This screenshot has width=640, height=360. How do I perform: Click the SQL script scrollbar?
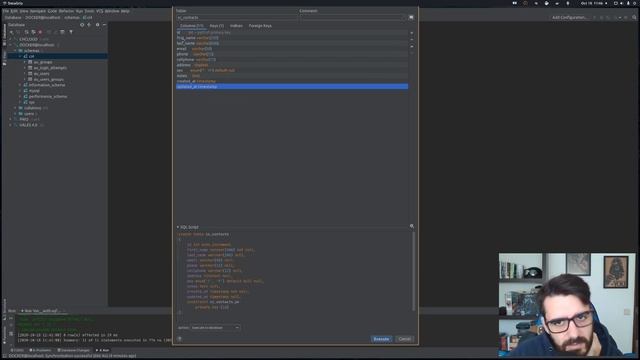413,271
